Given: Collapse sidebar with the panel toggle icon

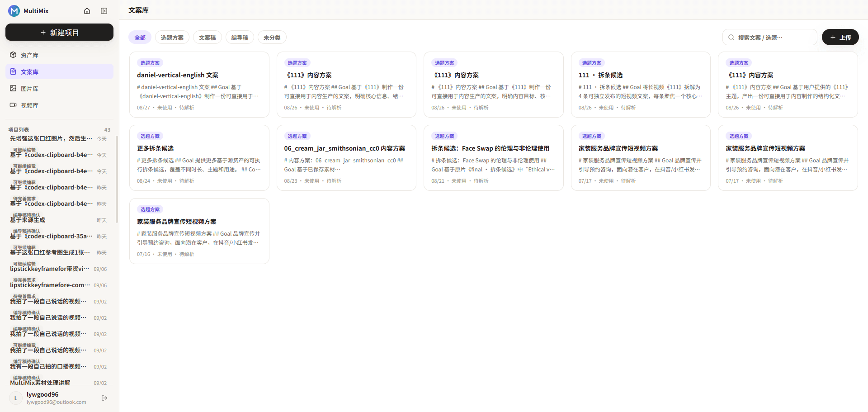Looking at the screenshot, I should click(x=104, y=11).
